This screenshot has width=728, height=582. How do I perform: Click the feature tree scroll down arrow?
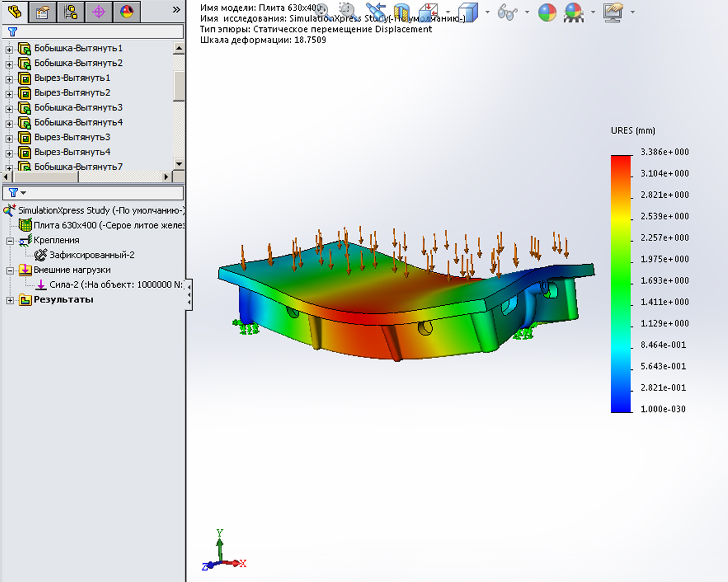click(179, 164)
